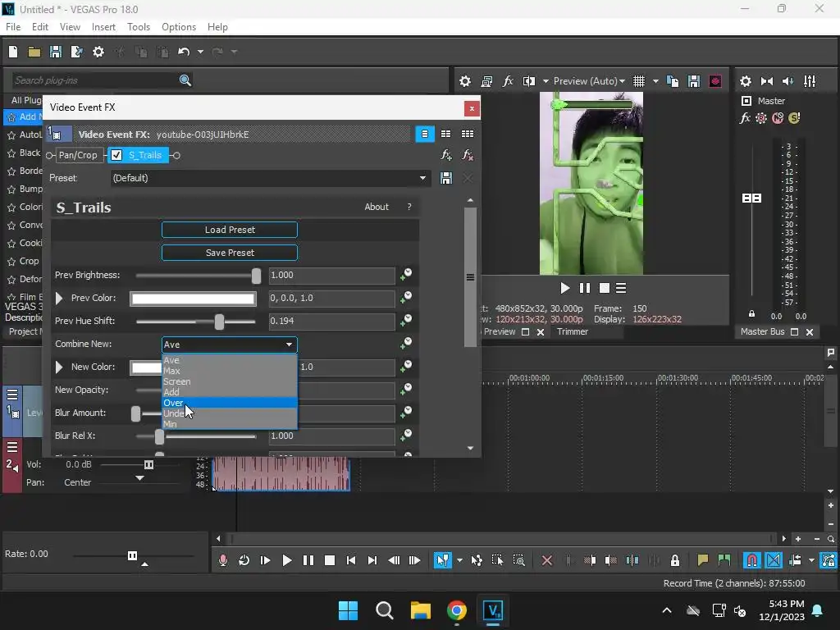Screen dimensions: 840x630
Task: Close the Video Event FX window
Action: [472, 109]
